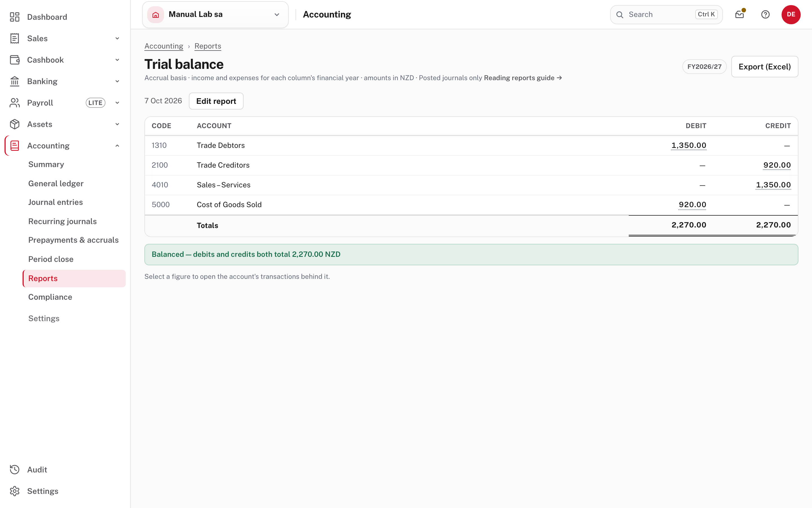The image size is (812, 508).
Task: Click the Manual Lab sa home icon
Action: tap(156, 14)
